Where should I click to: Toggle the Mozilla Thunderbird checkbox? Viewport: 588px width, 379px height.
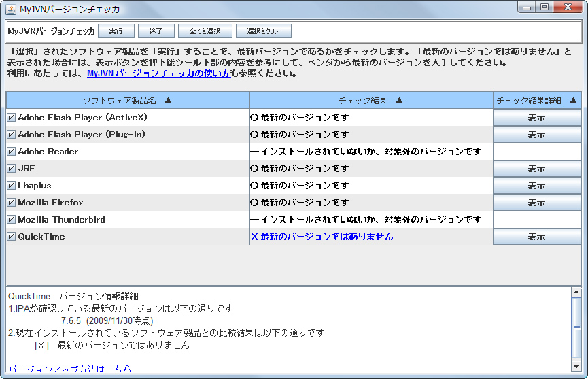[x=12, y=220]
